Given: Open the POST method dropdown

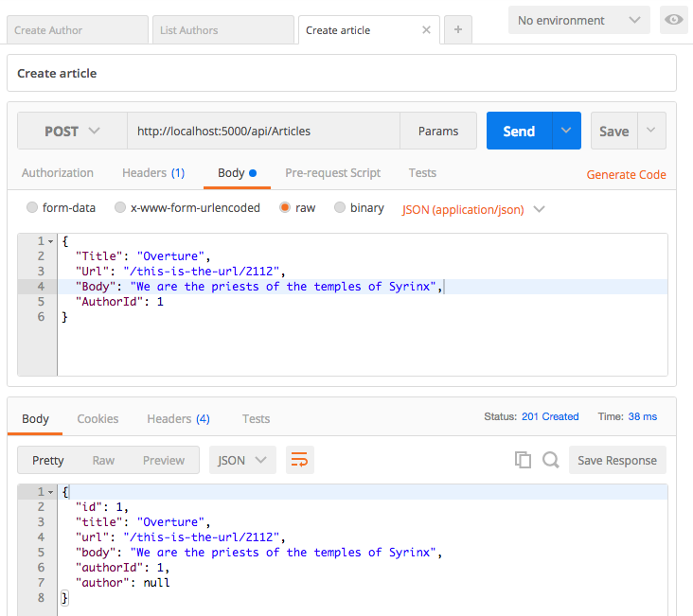Looking at the screenshot, I should point(73,131).
